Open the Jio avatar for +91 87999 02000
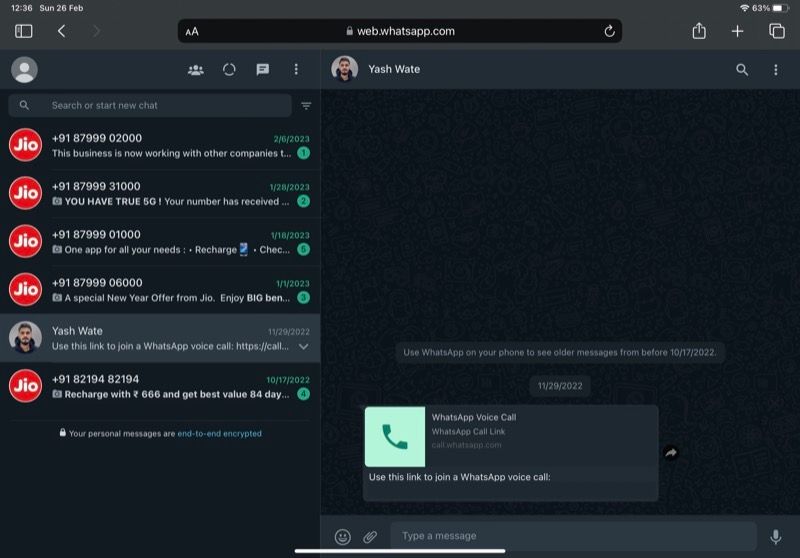The width and height of the screenshot is (800, 558). coord(25,145)
